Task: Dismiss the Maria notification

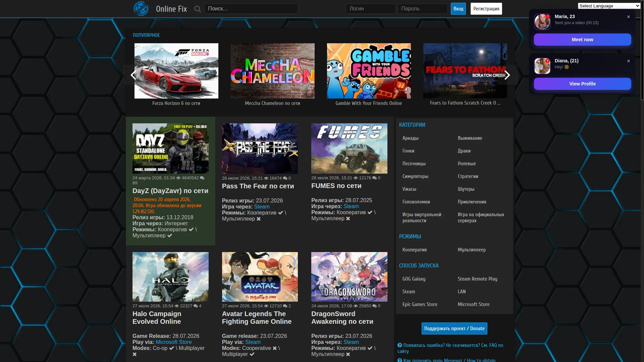Action: click(x=629, y=17)
